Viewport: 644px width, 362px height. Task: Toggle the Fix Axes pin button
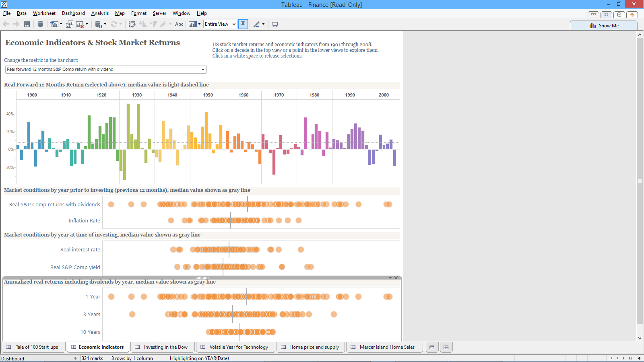tap(243, 24)
